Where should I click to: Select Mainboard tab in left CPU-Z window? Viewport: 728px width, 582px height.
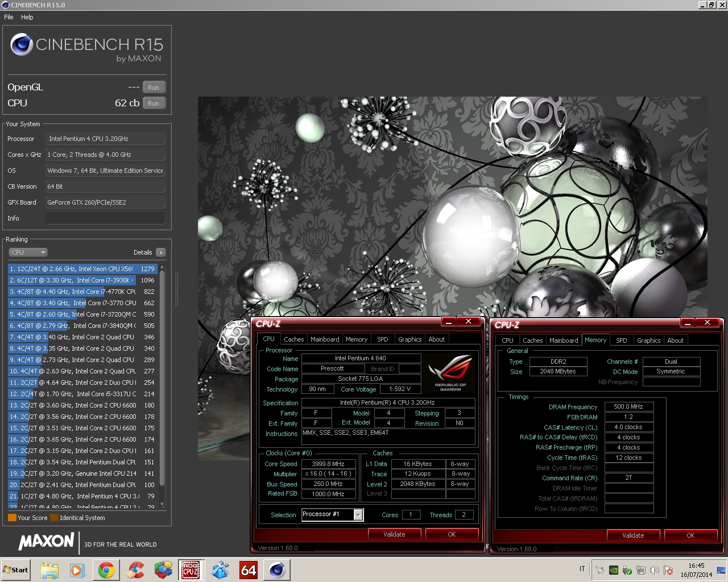pyautogui.click(x=325, y=339)
